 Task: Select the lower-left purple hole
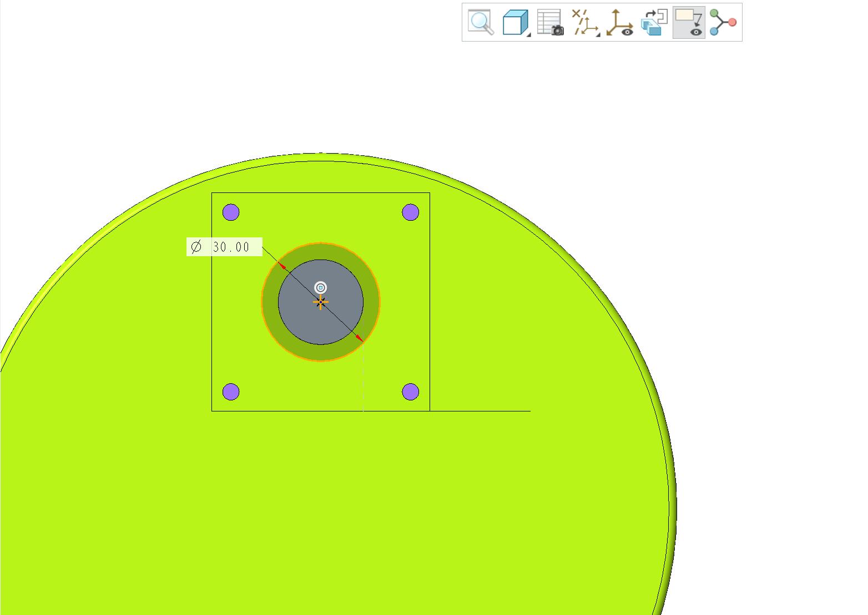tap(231, 392)
